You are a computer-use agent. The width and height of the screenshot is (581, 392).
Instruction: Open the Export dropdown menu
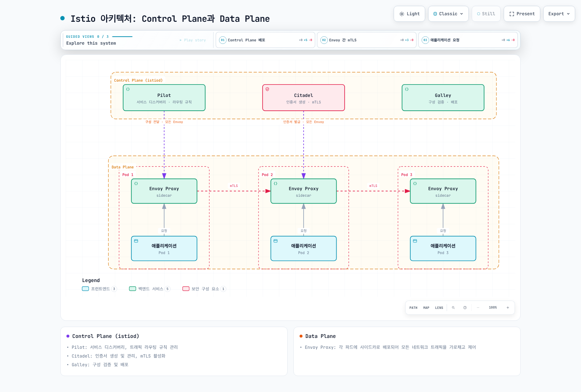tap(559, 14)
